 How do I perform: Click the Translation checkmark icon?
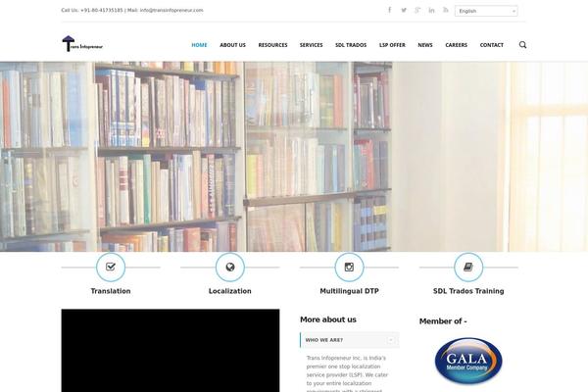[x=111, y=268]
